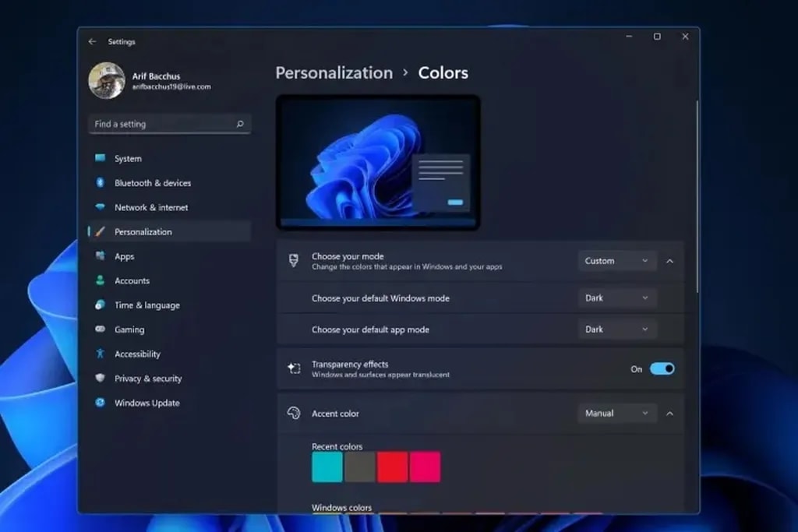Click the Gaming controller icon
The height and width of the screenshot is (532, 798).
pos(100,329)
